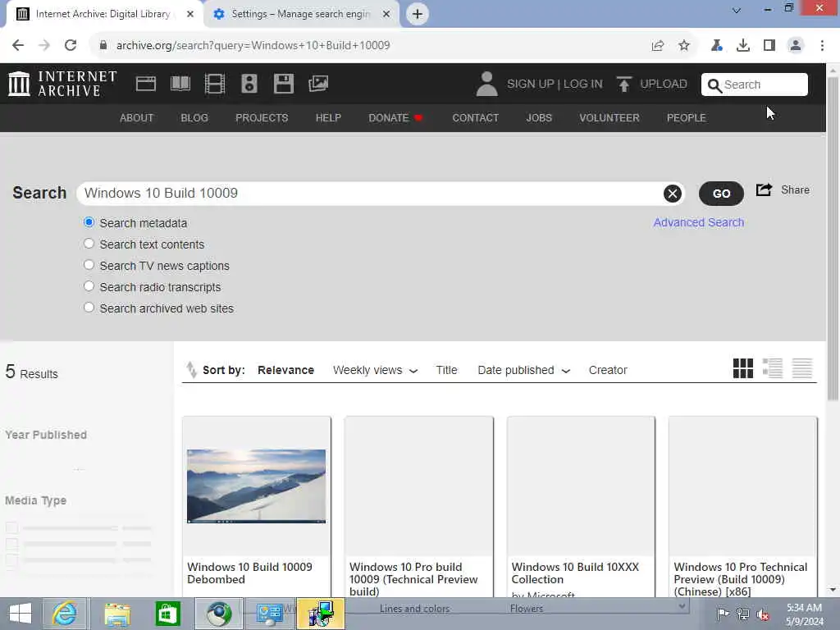The width and height of the screenshot is (840, 630).
Task: Open the Audio (speaker) icon in header
Action: 249,84
